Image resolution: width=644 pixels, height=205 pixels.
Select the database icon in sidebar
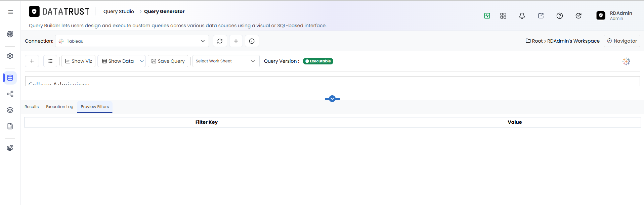tap(10, 78)
